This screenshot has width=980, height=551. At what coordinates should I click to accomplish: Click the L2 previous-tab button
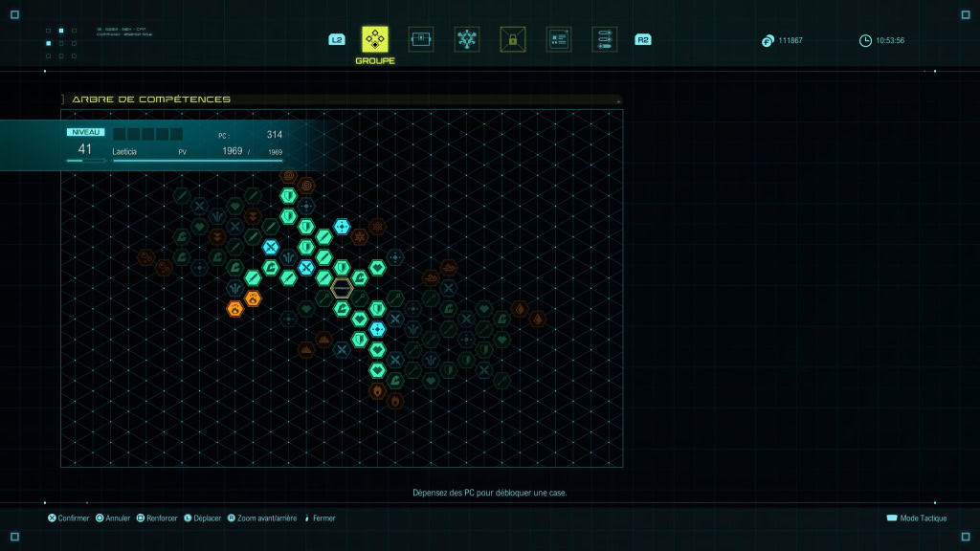[336, 40]
